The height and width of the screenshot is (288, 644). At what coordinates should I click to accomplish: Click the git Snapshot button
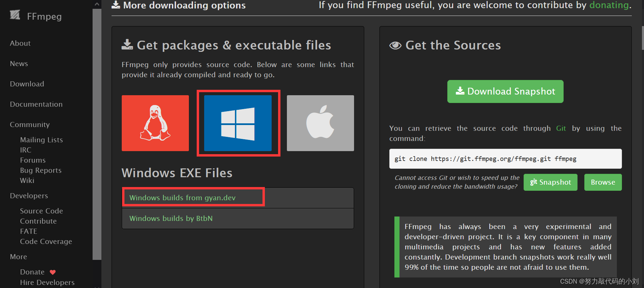coord(550,182)
